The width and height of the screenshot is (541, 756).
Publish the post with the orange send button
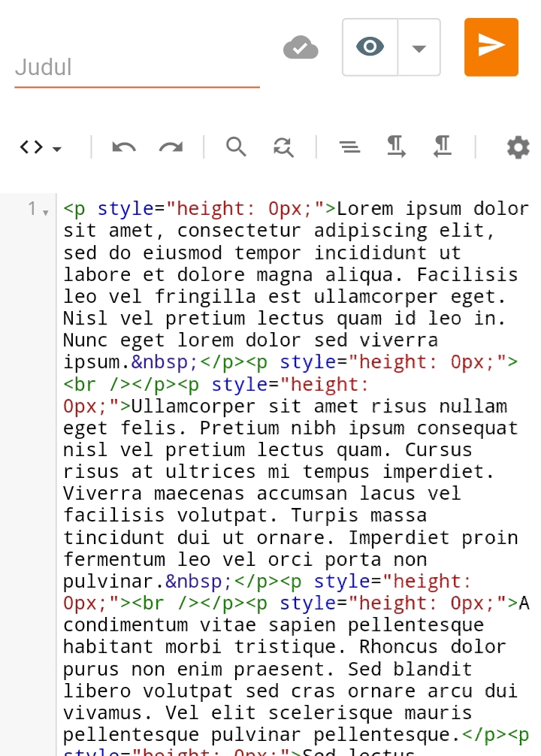pyautogui.click(x=491, y=47)
